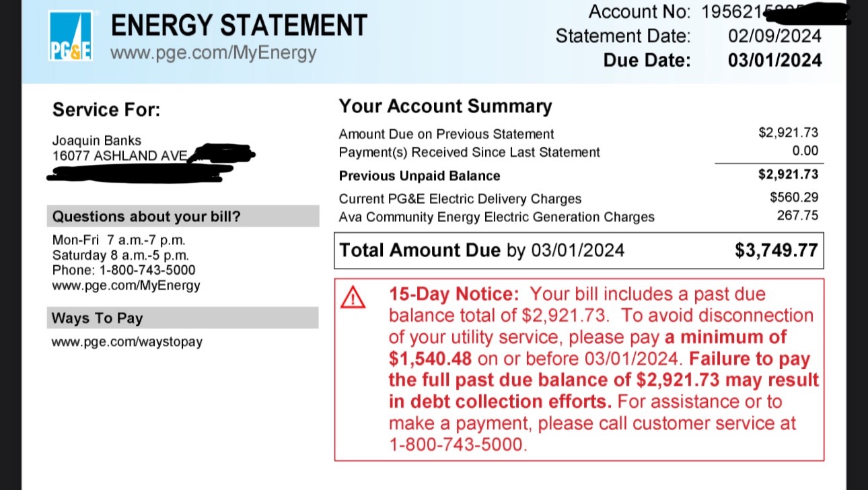Viewport: 868px width, 490px height.
Task: Click the 02/09/2024 statement date
Action: pos(774,36)
